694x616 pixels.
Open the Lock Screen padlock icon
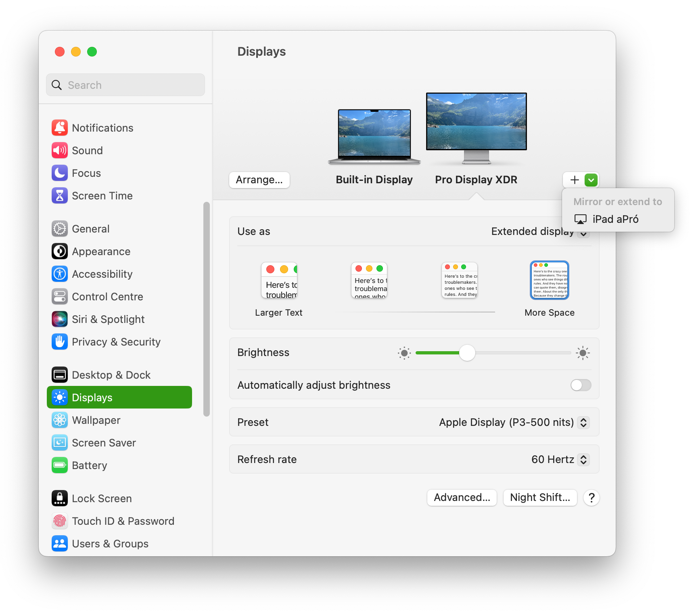60,499
